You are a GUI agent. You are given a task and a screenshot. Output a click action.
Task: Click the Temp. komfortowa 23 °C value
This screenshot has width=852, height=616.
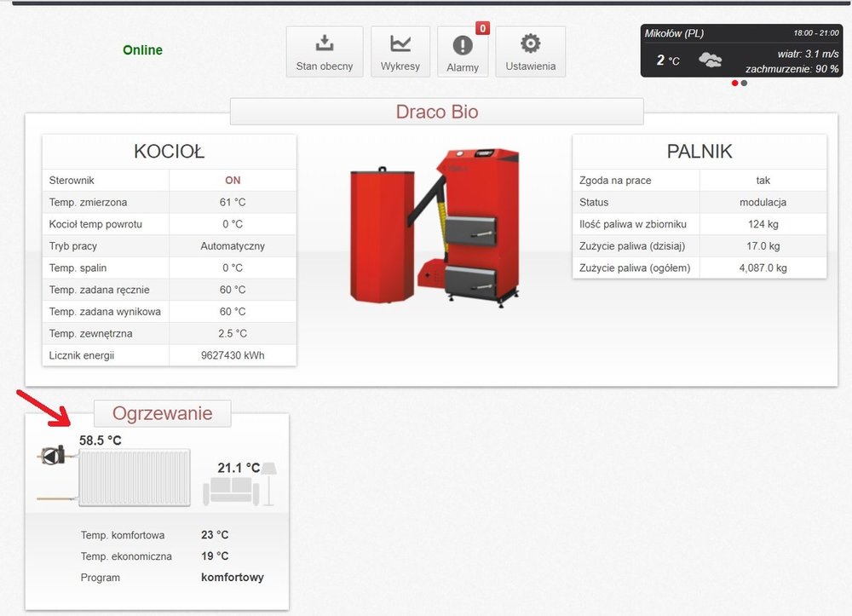[215, 536]
